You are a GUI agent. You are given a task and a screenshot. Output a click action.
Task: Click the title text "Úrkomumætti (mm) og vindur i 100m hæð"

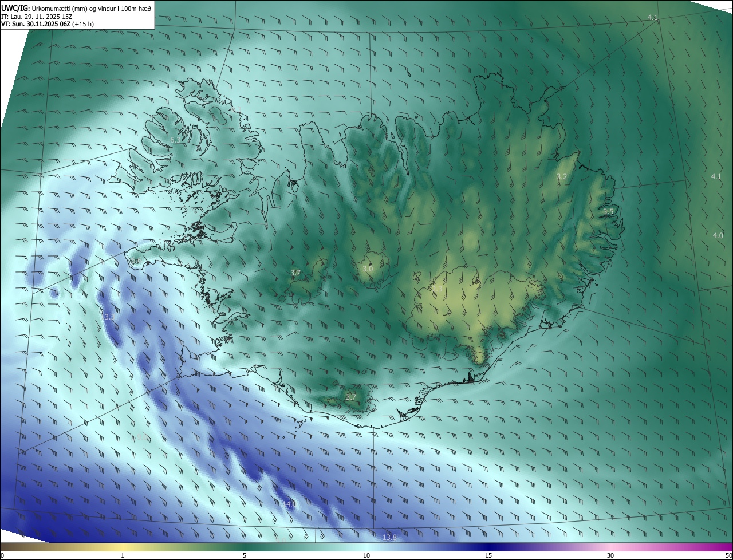(91, 8)
